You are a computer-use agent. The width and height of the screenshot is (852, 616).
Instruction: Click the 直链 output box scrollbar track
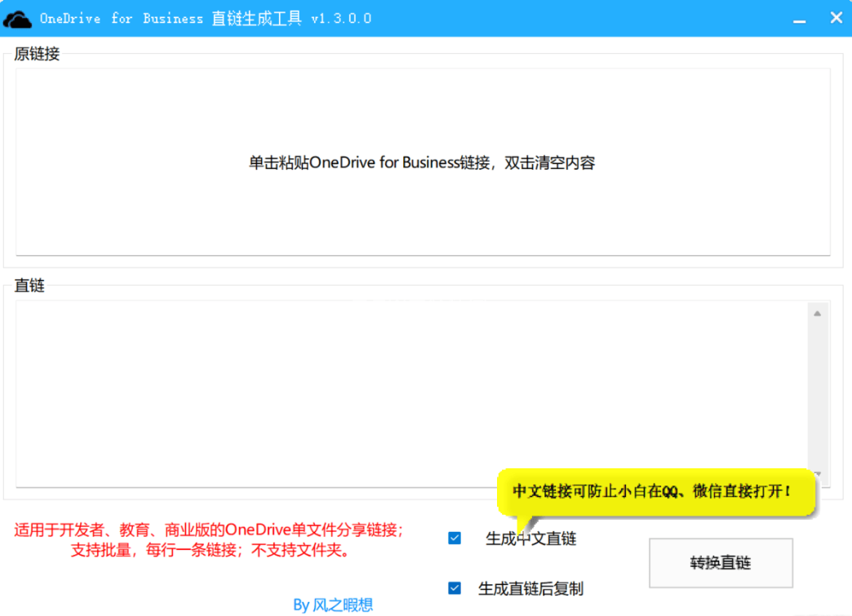pyautogui.click(x=817, y=394)
